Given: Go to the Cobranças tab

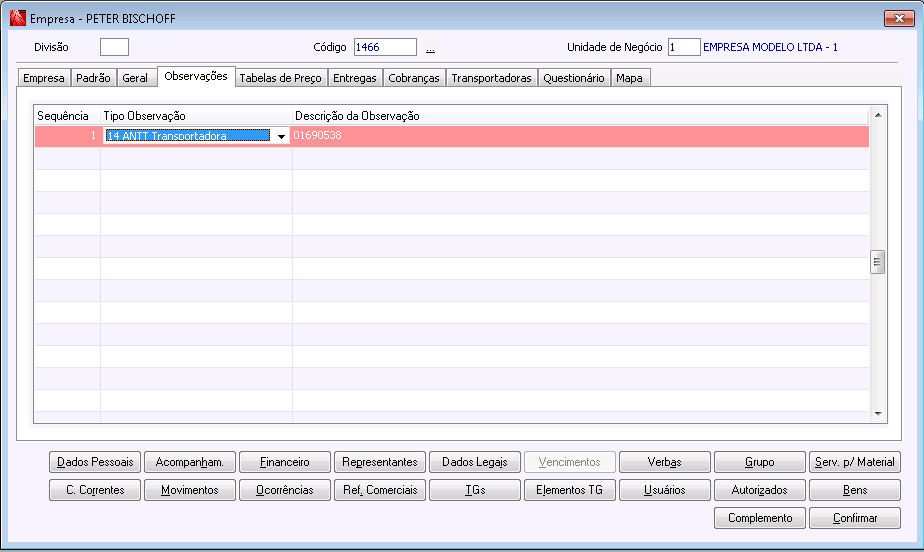Looking at the screenshot, I should (x=414, y=78).
